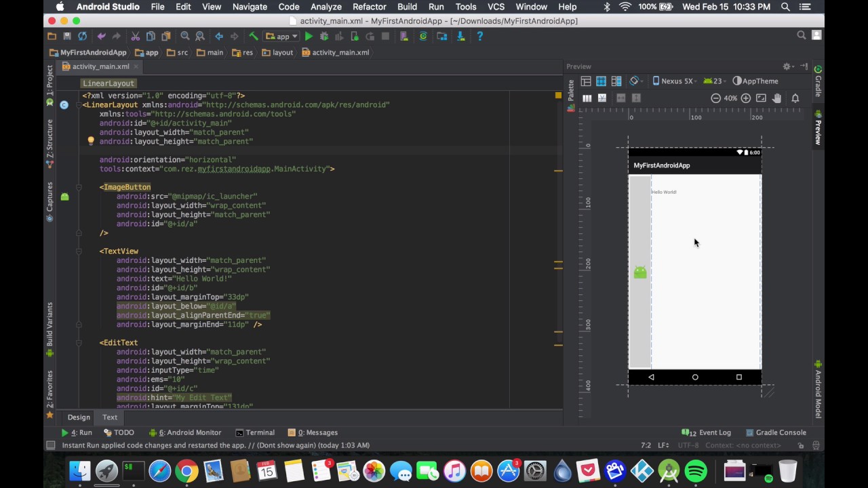Open the Refactor menu
The image size is (868, 488).
click(x=369, y=7)
